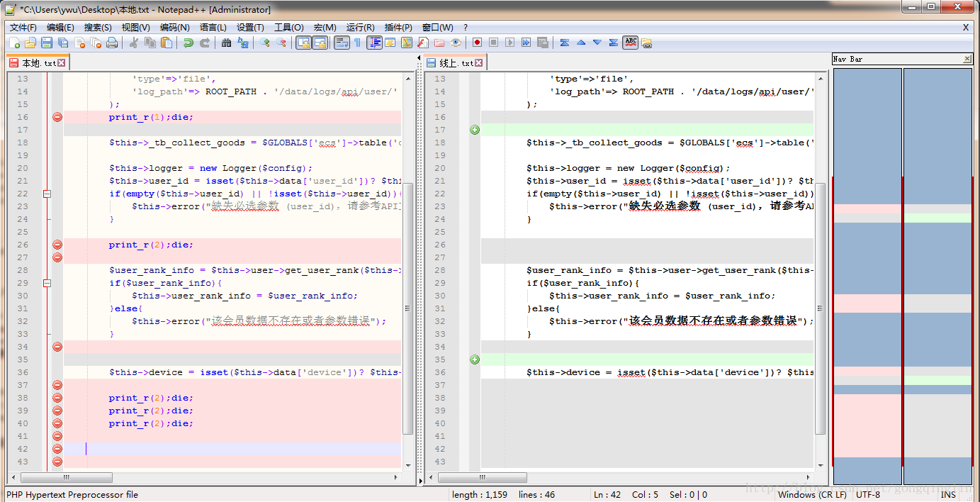Click green plus marker on line 17
Screen dimensions: 980x502
point(475,130)
